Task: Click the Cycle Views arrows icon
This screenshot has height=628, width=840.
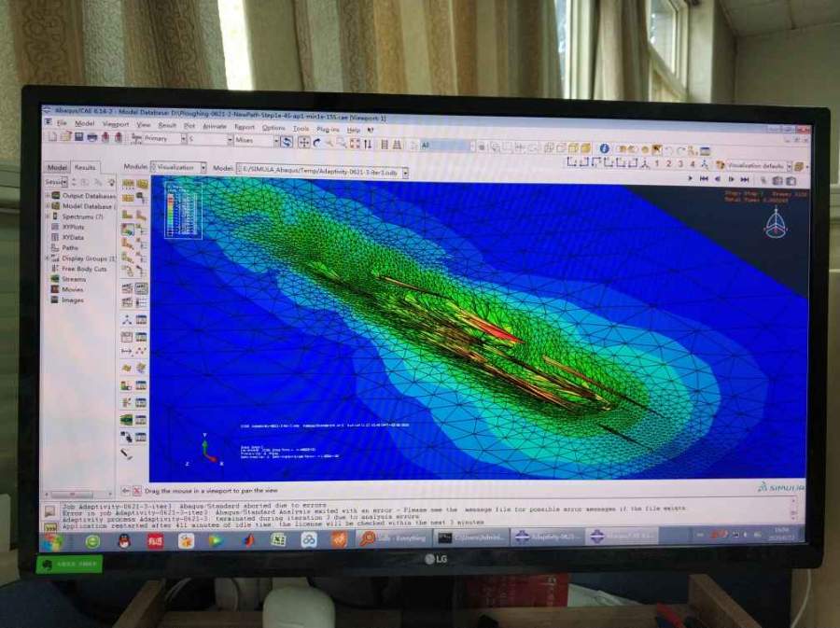Action: coord(368,144)
